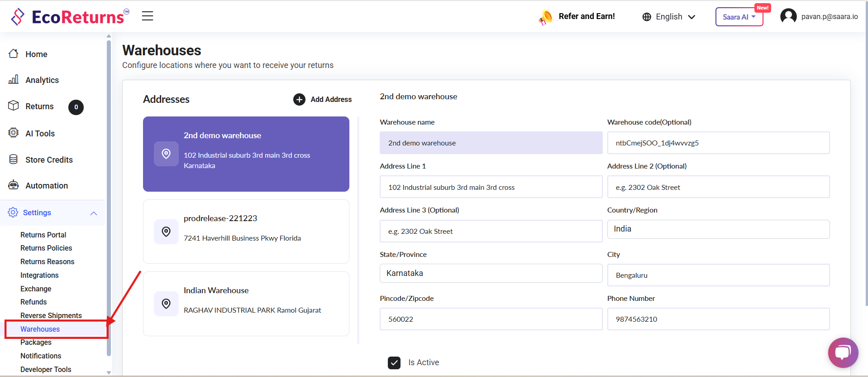
Task: Expand the Saara AI dropdown
Action: point(739,17)
